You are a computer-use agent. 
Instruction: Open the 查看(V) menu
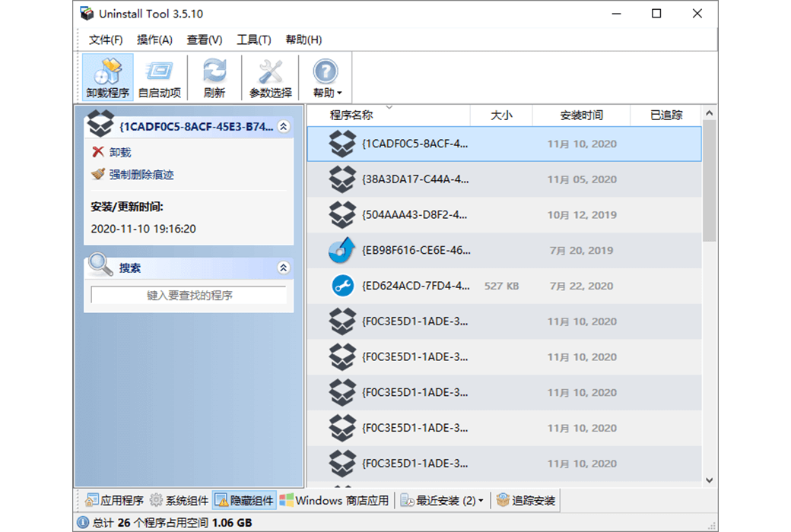(205, 40)
